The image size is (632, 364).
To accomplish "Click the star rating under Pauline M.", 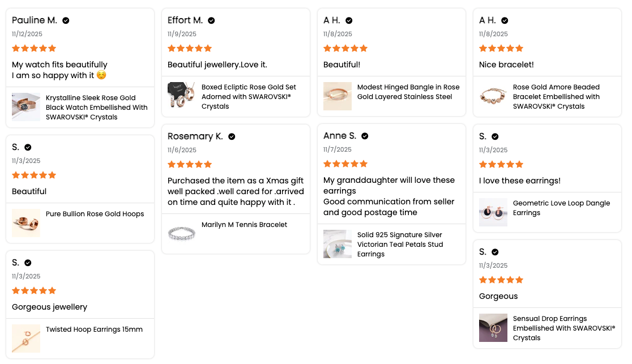I will [34, 49].
